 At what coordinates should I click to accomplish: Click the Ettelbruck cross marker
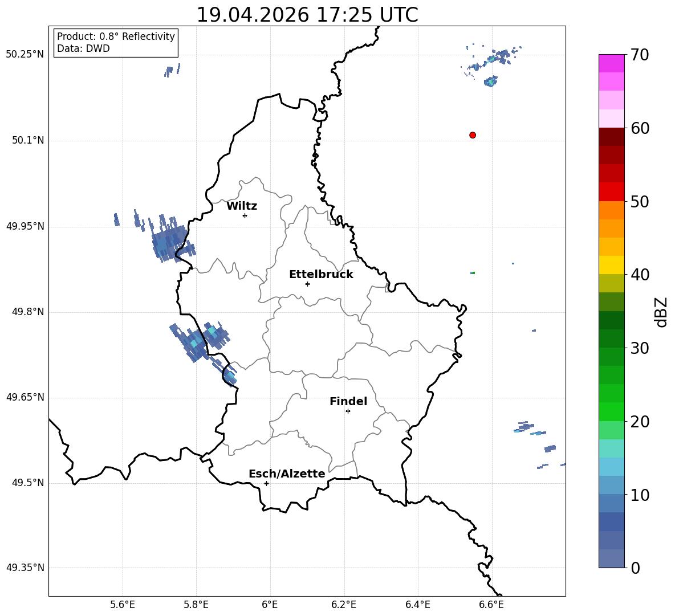coord(307,284)
